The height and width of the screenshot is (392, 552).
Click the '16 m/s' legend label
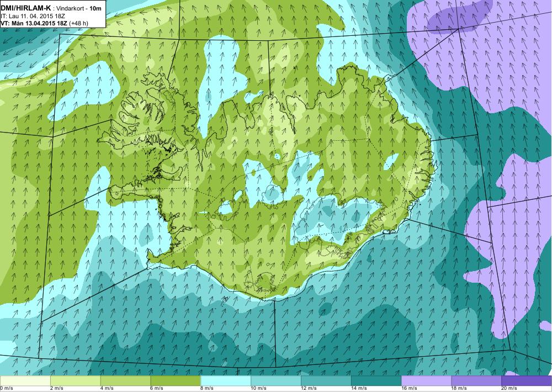click(410, 388)
